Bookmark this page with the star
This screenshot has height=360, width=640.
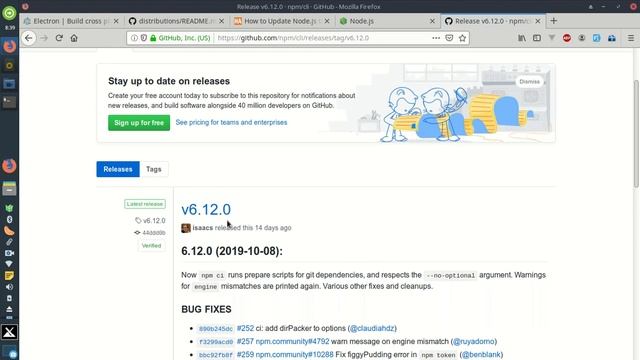[462, 38]
